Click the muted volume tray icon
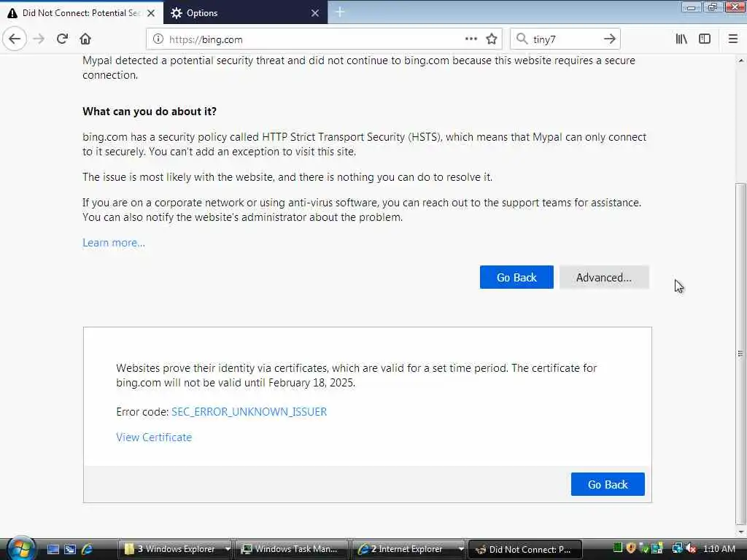The width and height of the screenshot is (747, 560). click(690, 548)
